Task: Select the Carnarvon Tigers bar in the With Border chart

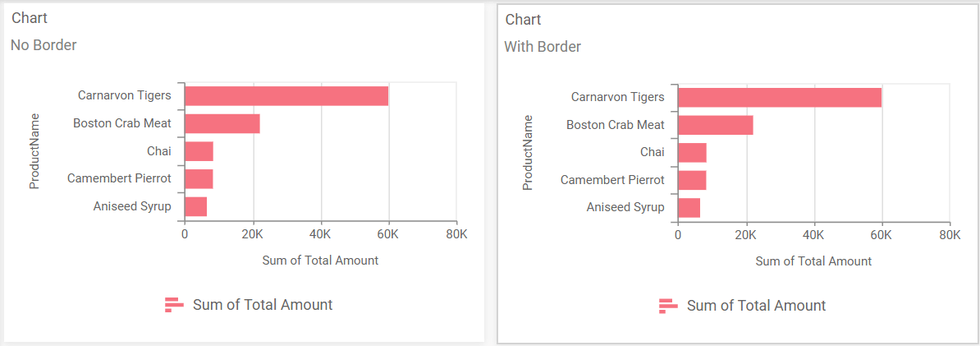Action: click(779, 97)
